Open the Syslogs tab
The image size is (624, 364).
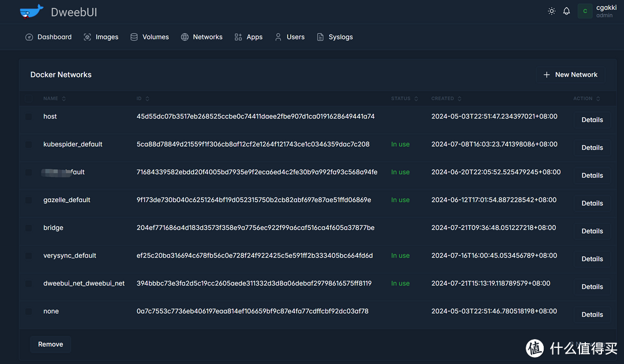[335, 37]
